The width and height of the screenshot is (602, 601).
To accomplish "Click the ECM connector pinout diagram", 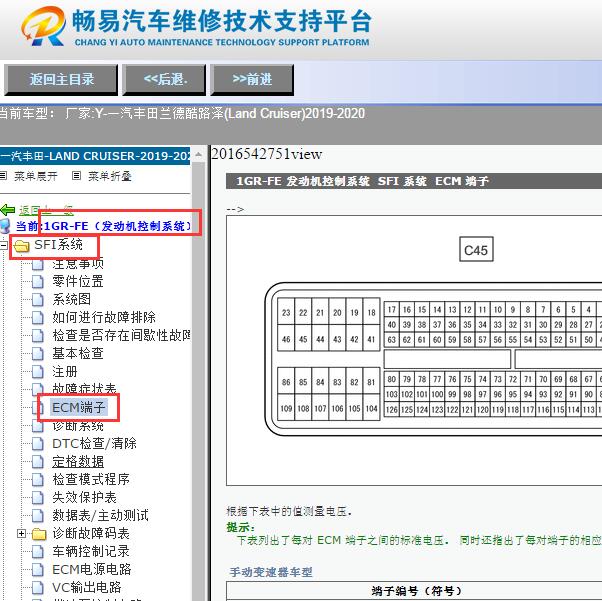I will (433, 359).
